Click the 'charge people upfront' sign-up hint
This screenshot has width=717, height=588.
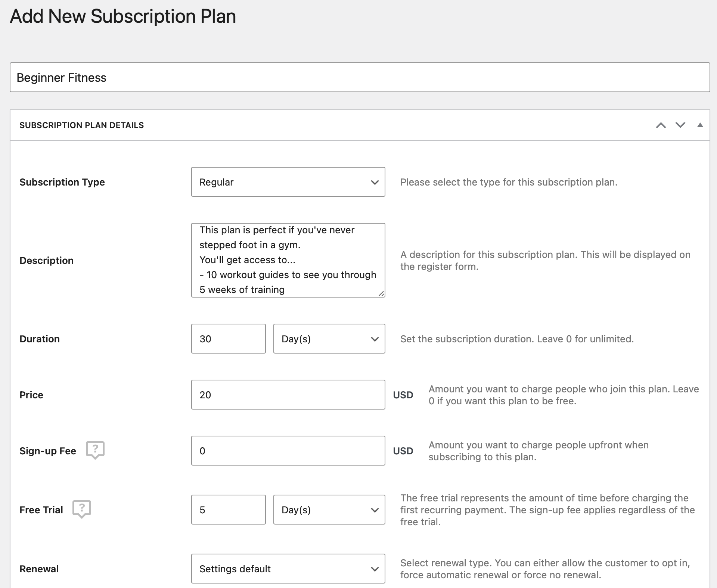(538, 451)
